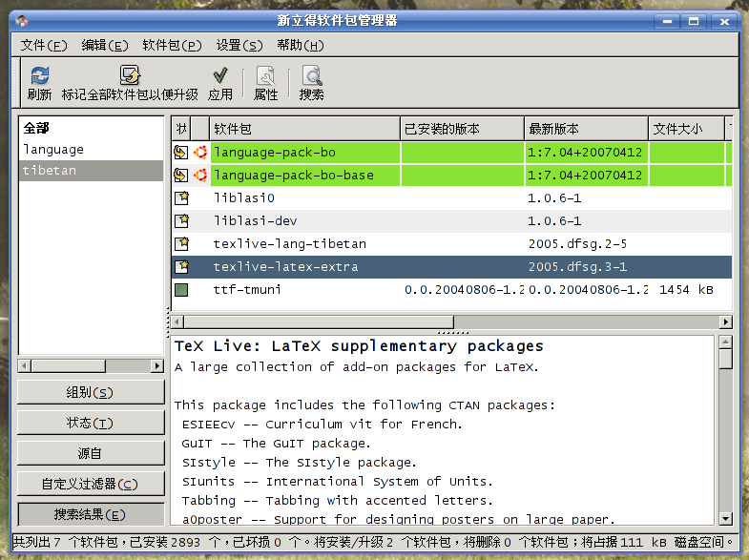Minimize the 新立得软件包管理器 window

click(667, 22)
